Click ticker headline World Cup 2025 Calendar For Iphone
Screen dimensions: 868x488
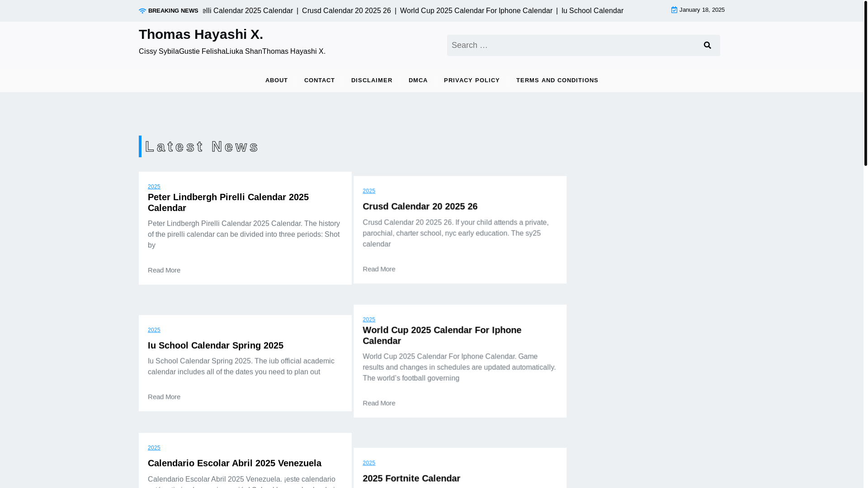tap(476, 11)
